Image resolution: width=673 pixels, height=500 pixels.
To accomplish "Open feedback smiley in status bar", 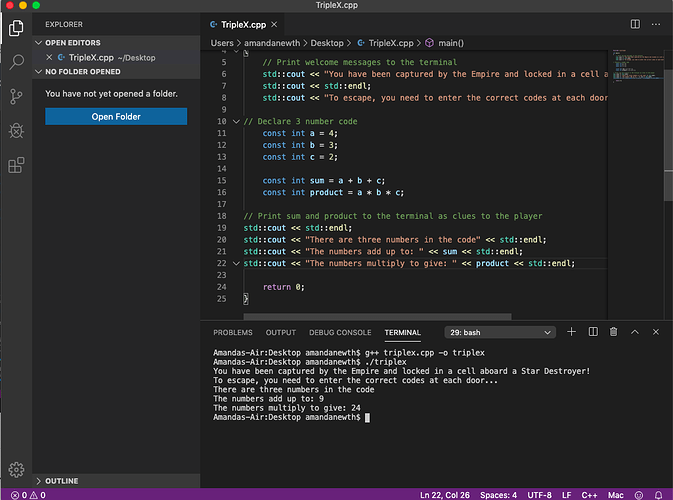I will [639, 495].
